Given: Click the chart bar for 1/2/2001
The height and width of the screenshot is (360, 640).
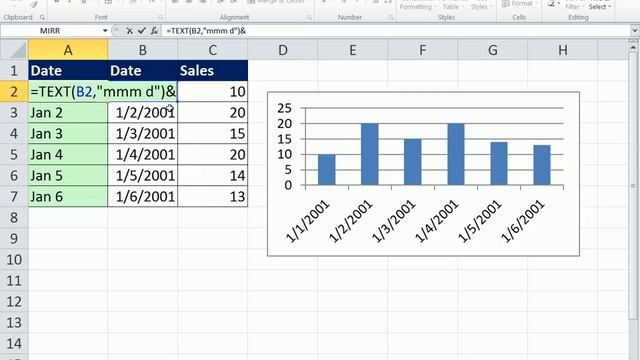Looking at the screenshot, I should pyautogui.click(x=370, y=154).
